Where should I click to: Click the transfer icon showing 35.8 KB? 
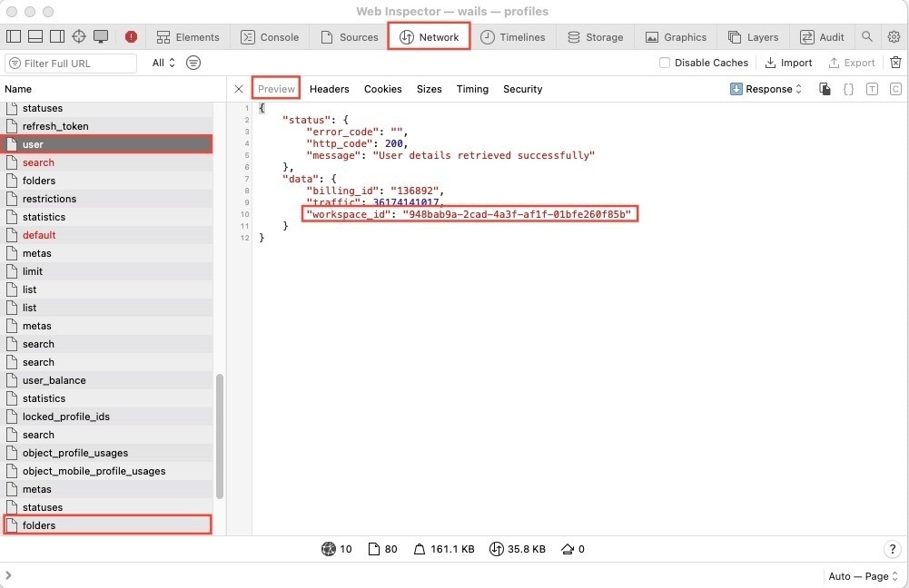click(x=497, y=549)
